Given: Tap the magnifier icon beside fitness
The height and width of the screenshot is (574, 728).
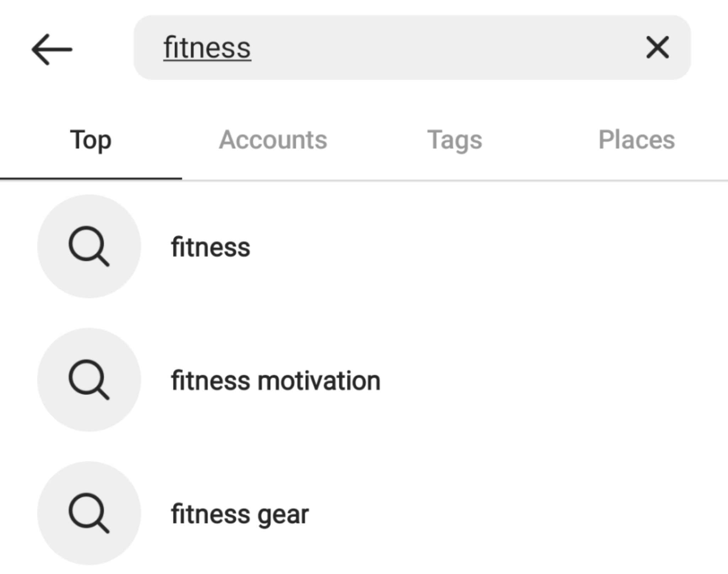Looking at the screenshot, I should (x=89, y=246).
